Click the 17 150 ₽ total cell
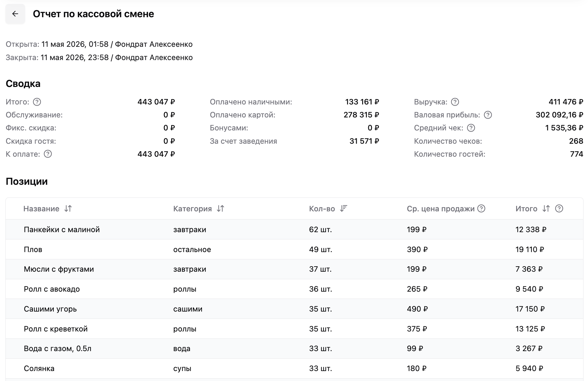Screen dimensions: 588x381 (530, 309)
